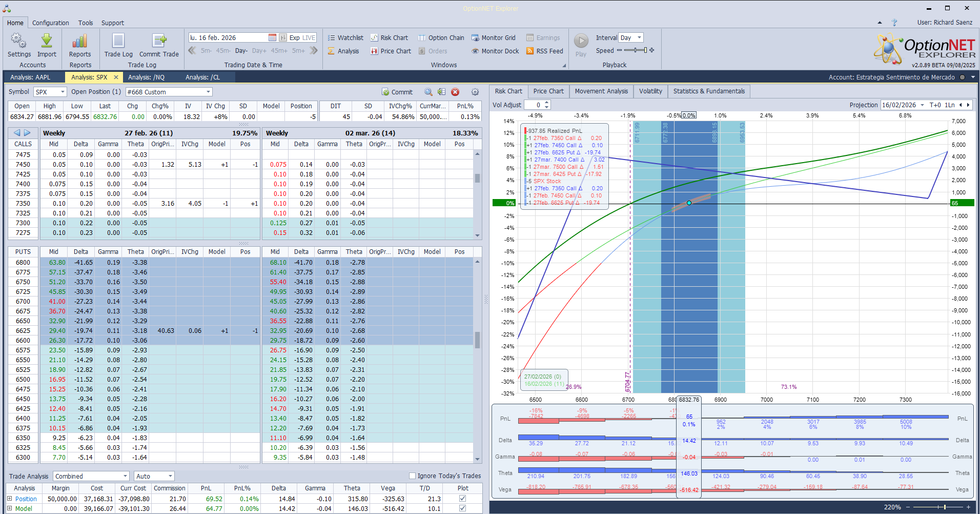Open the Account dropdown arrow
Image resolution: width=980 pixels, height=514 pixels.
[x=973, y=77]
